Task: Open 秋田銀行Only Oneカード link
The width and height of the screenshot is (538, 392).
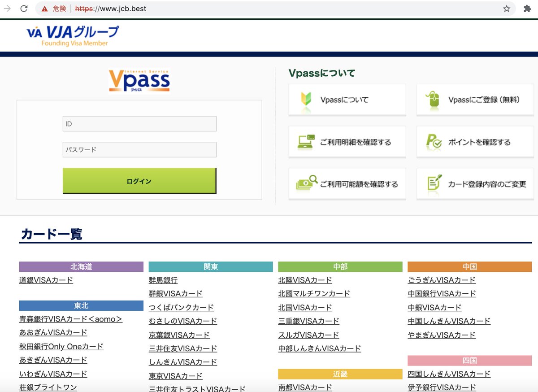Action: (61, 346)
